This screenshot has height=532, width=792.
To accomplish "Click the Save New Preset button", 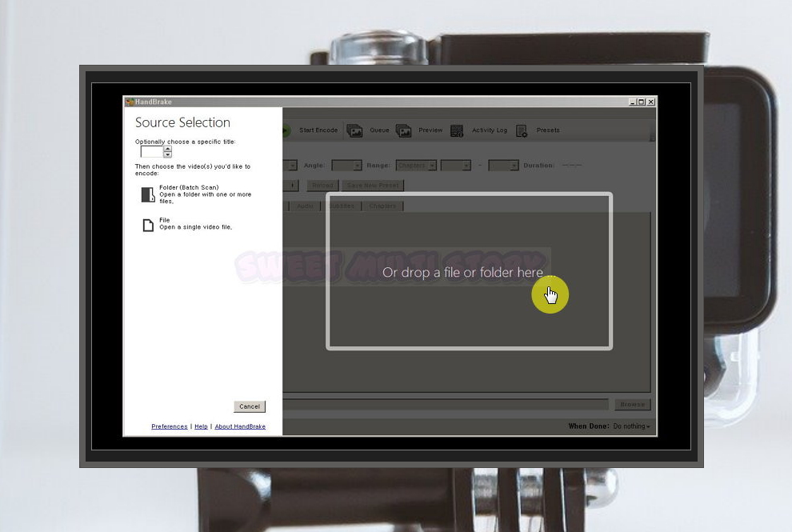I will 373,186.
